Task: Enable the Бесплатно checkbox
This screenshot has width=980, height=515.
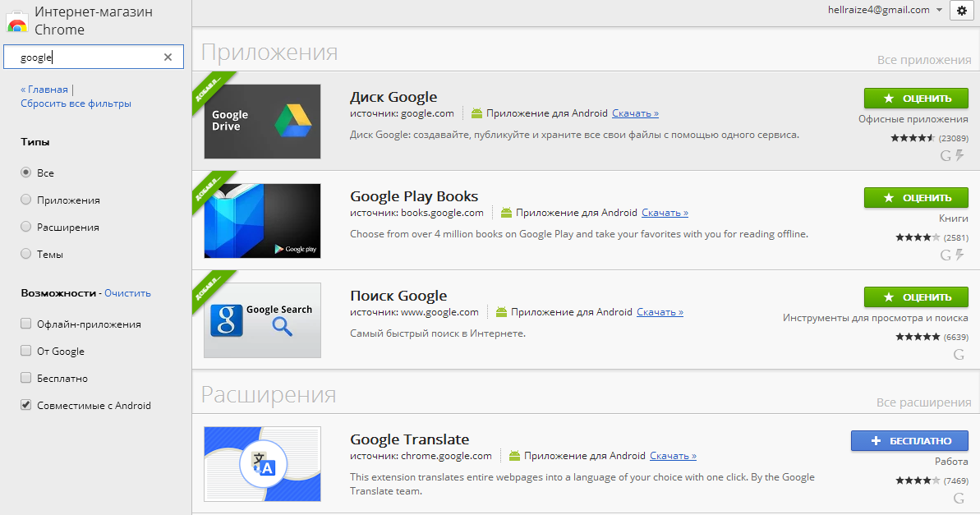Action: pos(25,378)
